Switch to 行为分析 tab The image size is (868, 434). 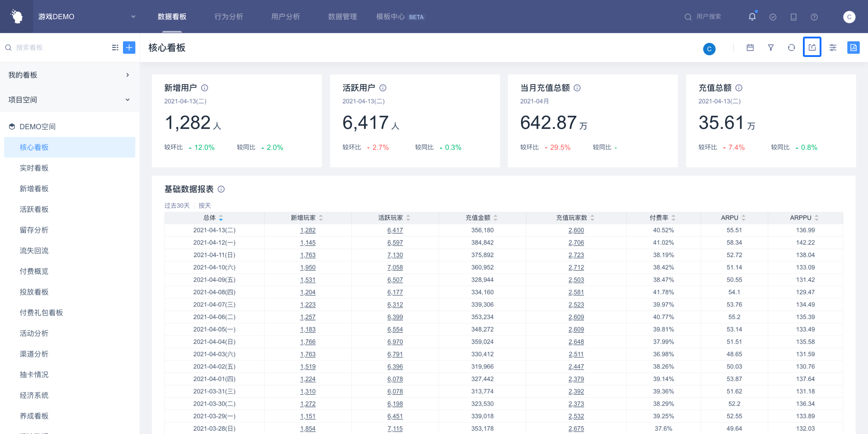229,17
